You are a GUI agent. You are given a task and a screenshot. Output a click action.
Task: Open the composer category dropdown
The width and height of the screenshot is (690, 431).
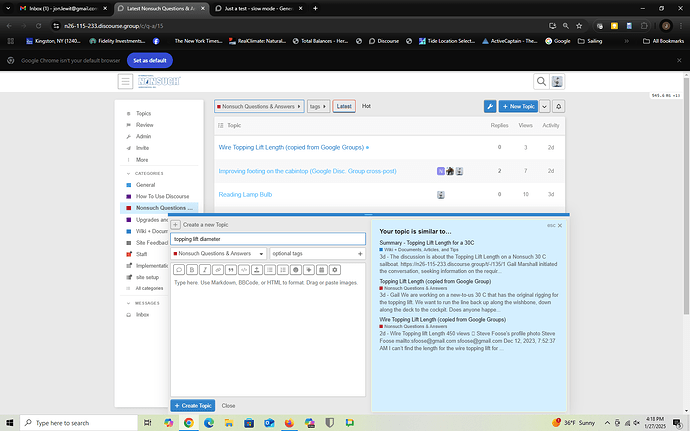[x=218, y=254]
